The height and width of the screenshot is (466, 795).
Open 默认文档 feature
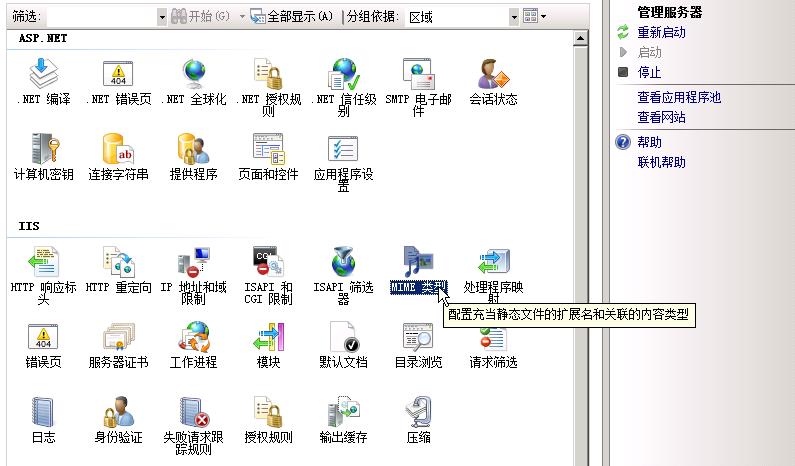(344, 345)
